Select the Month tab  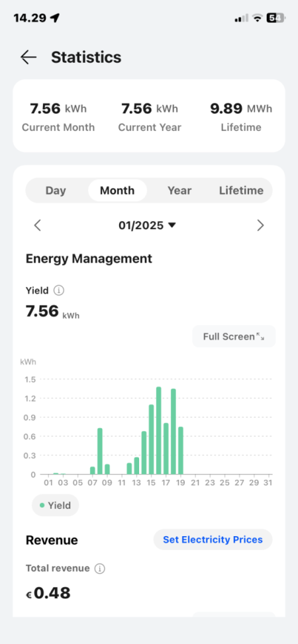tap(118, 191)
